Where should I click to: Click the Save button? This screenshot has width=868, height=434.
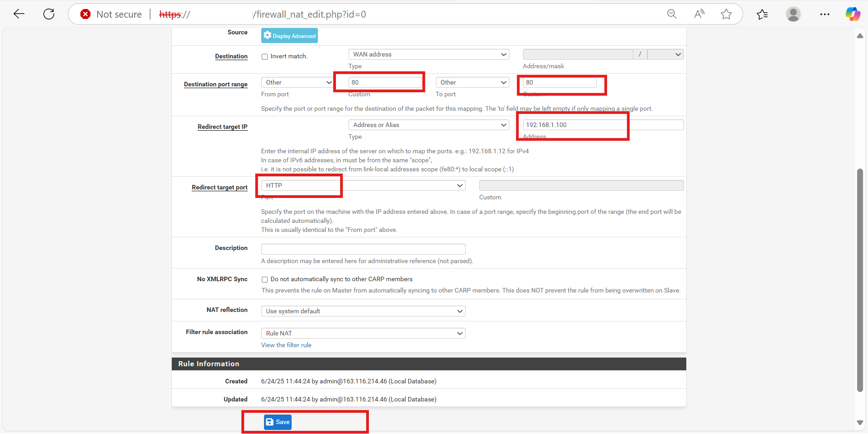tap(277, 422)
